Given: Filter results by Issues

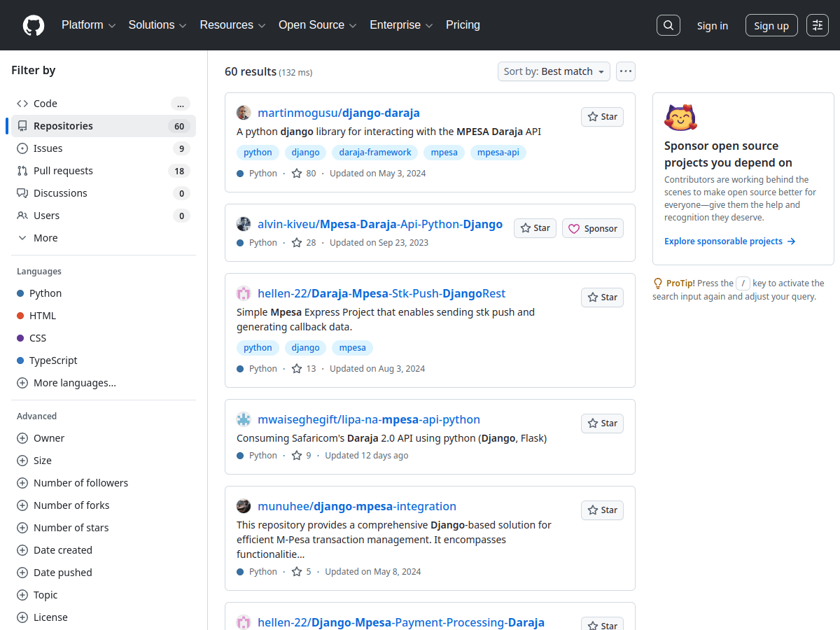Looking at the screenshot, I should (x=104, y=148).
